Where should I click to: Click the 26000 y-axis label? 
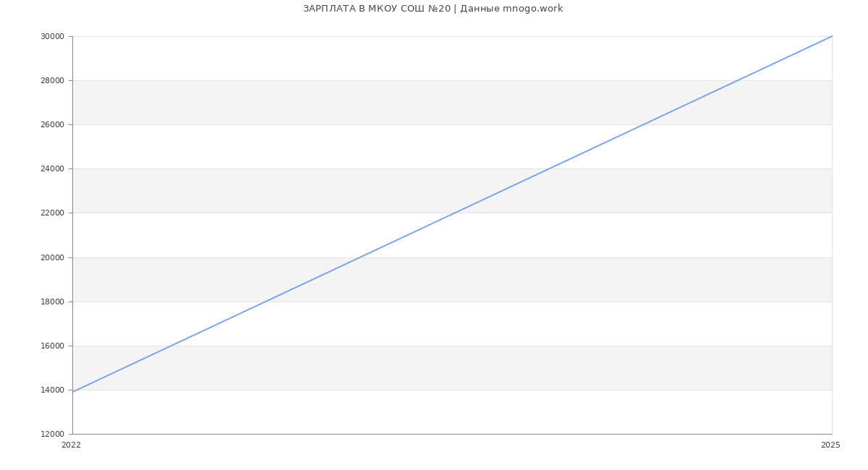tap(52, 124)
